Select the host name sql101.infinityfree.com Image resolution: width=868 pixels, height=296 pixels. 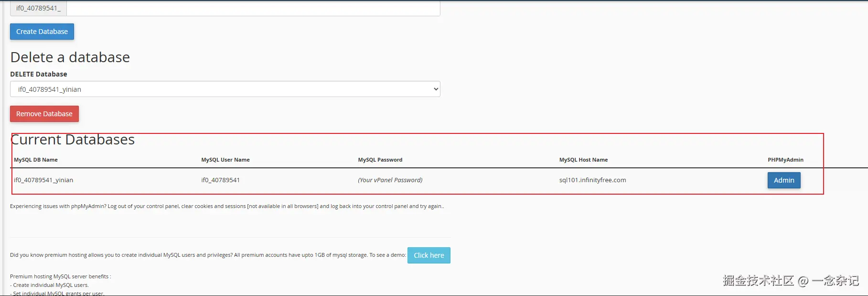pyautogui.click(x=592, y=180)
